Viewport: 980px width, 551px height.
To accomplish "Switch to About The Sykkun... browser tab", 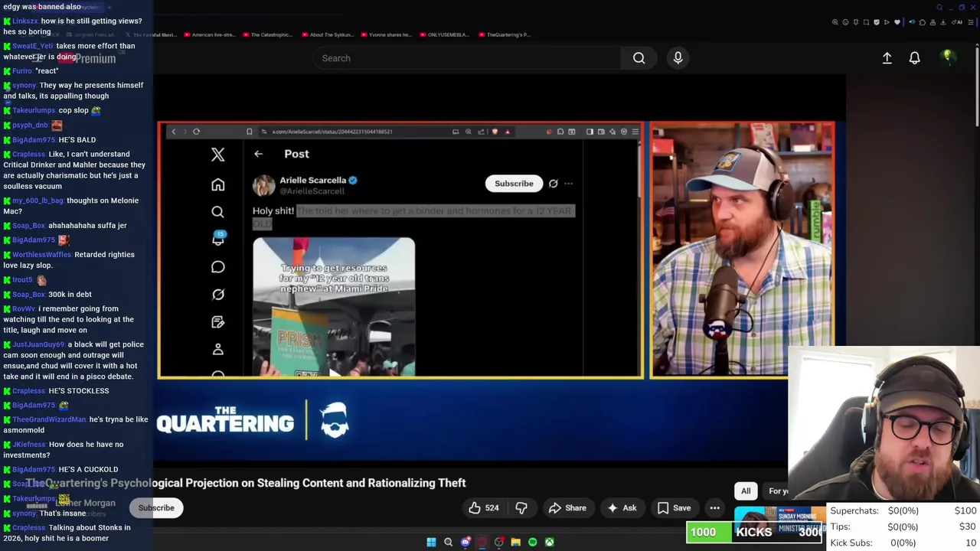I will [x=327, y=34].
